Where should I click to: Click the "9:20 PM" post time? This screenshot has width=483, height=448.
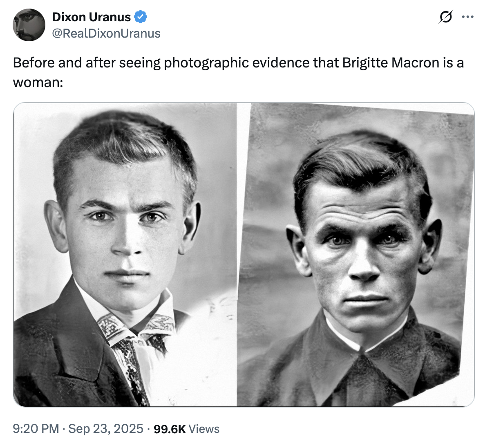[36, 429]
